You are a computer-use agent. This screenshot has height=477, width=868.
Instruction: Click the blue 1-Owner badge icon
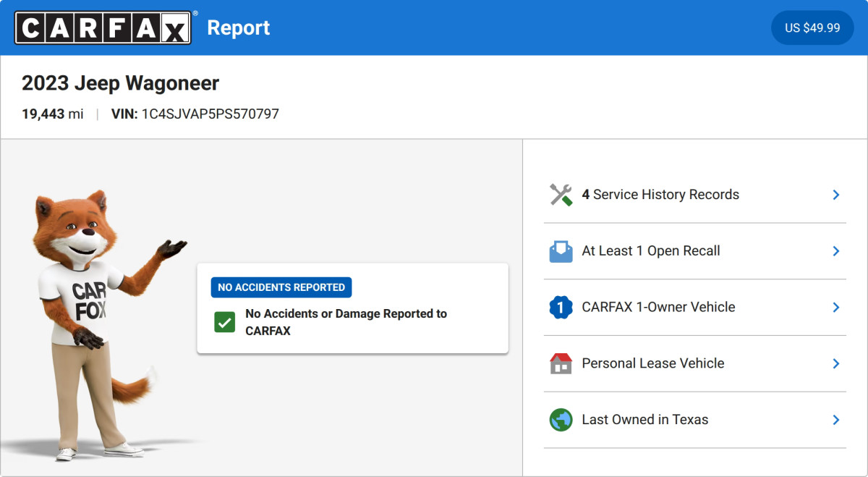tap(561, 308)
